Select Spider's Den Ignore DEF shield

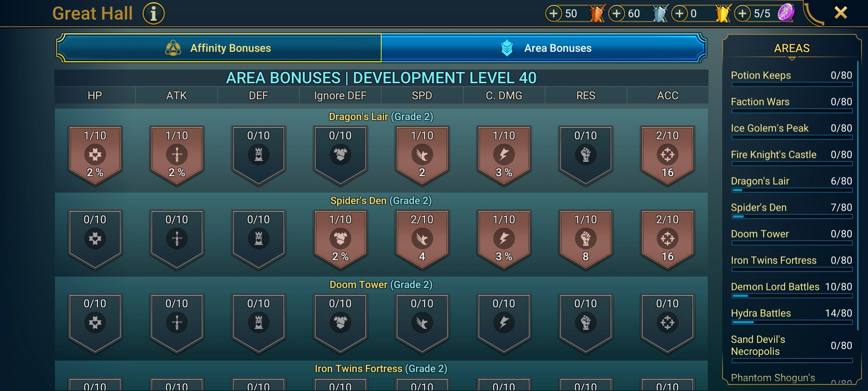coord(340,239)
